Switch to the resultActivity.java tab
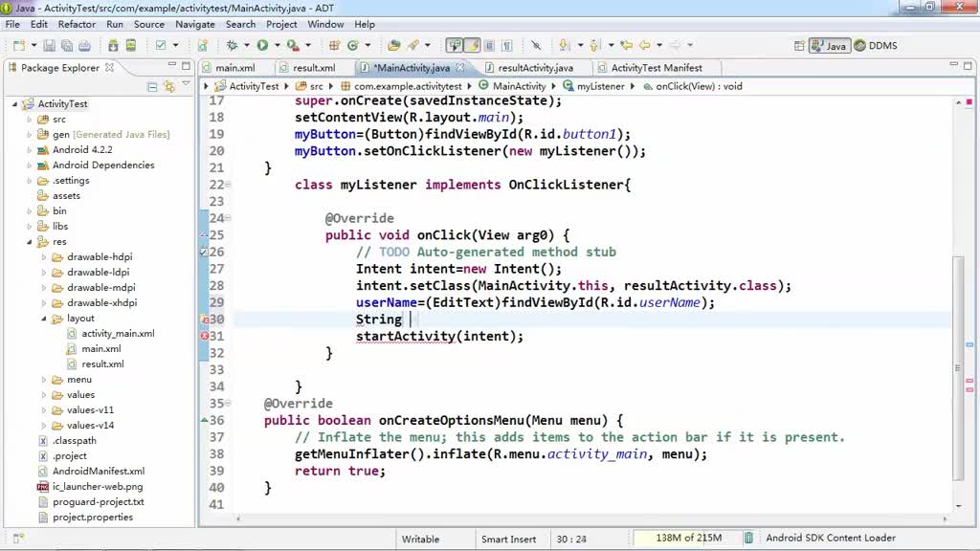This screenshot has height=551, width=980. [534, 68]
